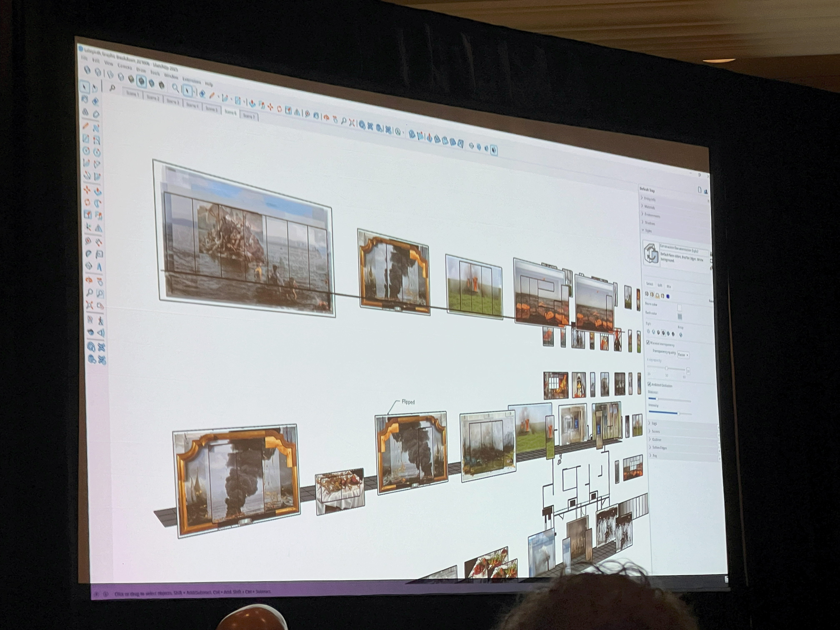
Task: Click the Ambient Occlusion intensity slider handle
Action: pos(679,414)
